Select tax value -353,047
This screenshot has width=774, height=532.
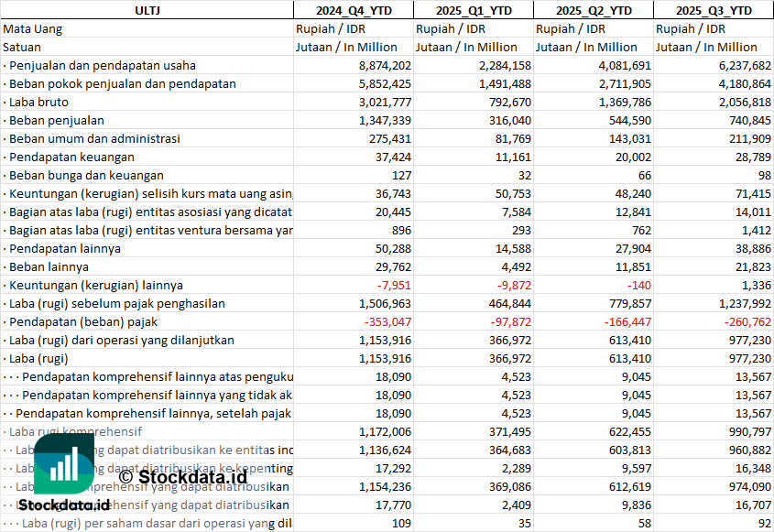click(387, 321)
